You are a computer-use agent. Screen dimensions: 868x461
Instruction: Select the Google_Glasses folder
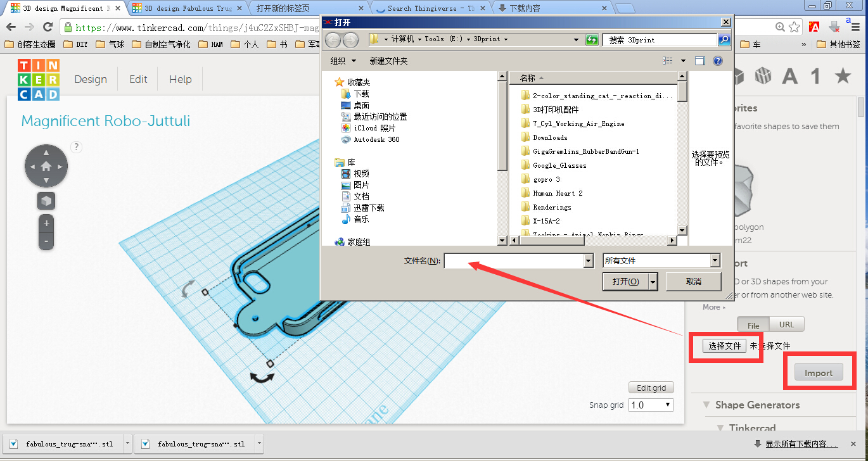(x=559, y=165)
